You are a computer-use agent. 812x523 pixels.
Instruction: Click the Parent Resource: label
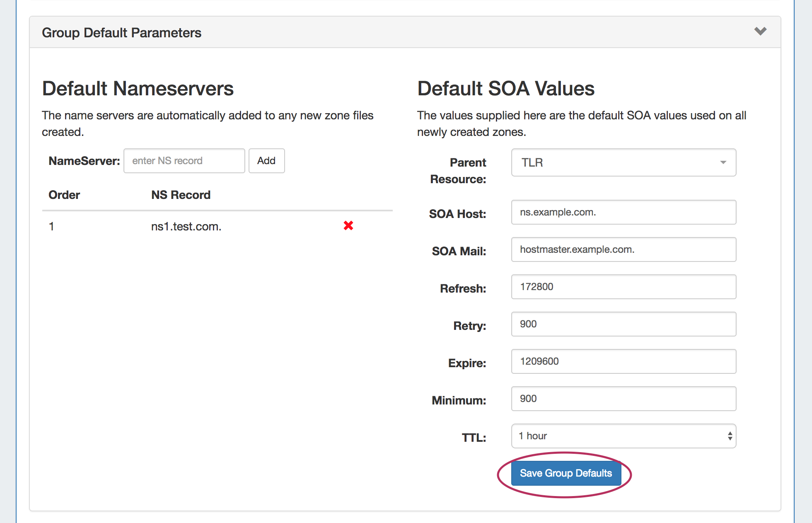click(x=458, y=171)
